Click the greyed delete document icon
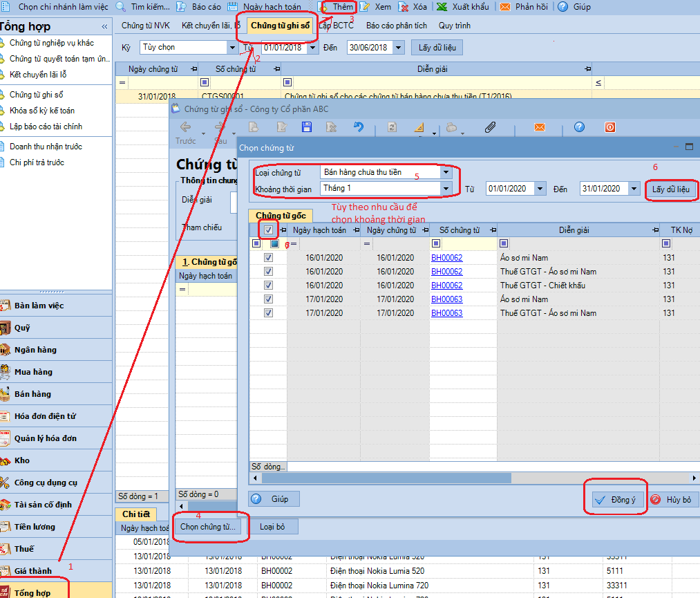The image size is (700, 598). pyautogui.click(x=331, y=127)
